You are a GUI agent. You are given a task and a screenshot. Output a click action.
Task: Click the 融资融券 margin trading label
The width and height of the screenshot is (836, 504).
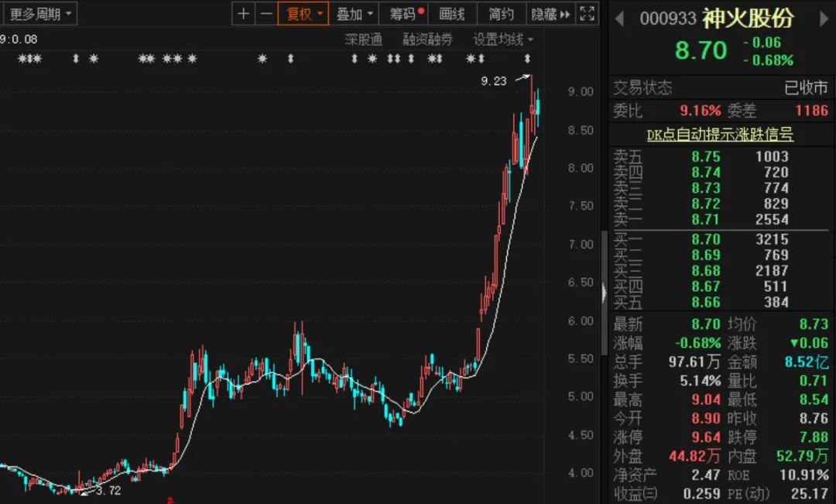point(427,39)
